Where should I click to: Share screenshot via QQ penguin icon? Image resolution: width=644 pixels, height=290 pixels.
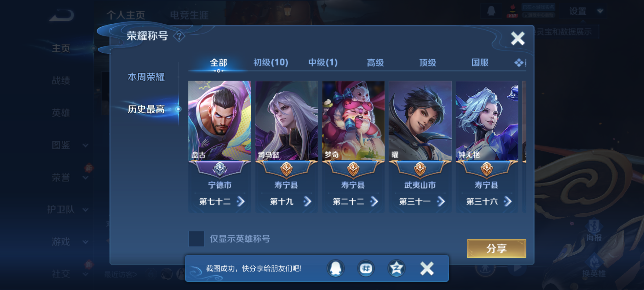pos(336,268)
